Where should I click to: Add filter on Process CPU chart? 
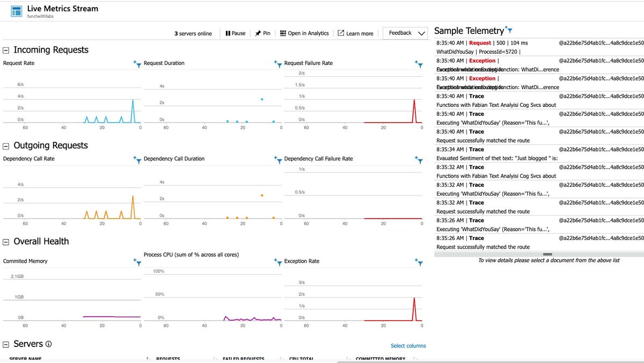[278, 262]
